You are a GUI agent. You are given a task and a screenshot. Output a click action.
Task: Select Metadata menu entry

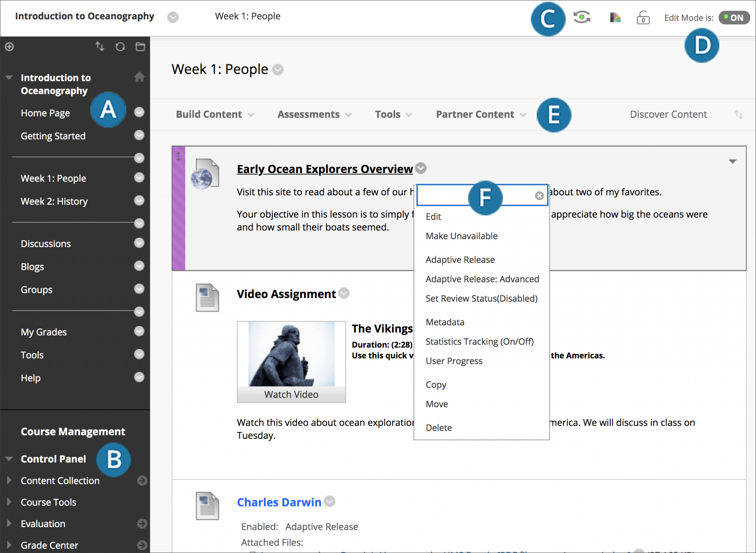pyautogui.click(x=445, y=322)
